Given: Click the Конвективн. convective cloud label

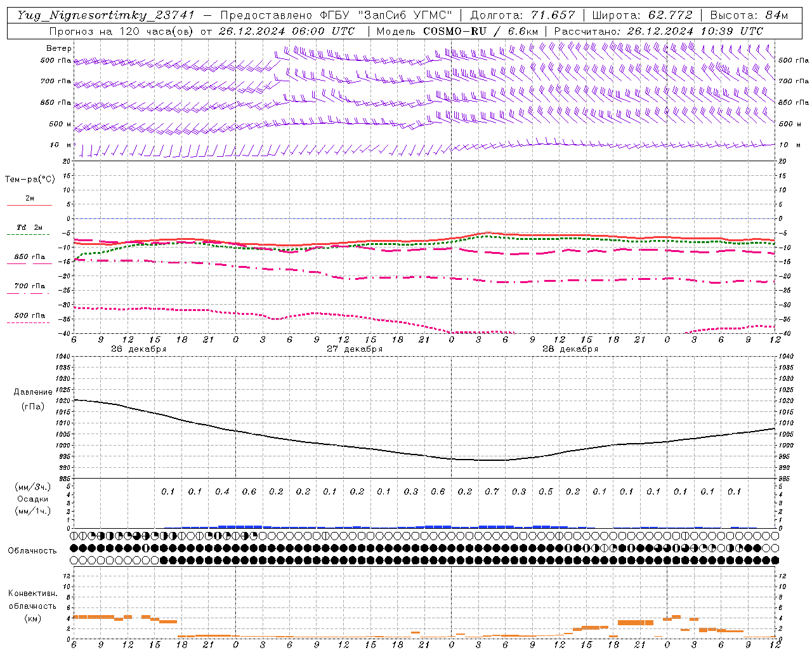Looking at the screenshot, I should click(32, 594).
